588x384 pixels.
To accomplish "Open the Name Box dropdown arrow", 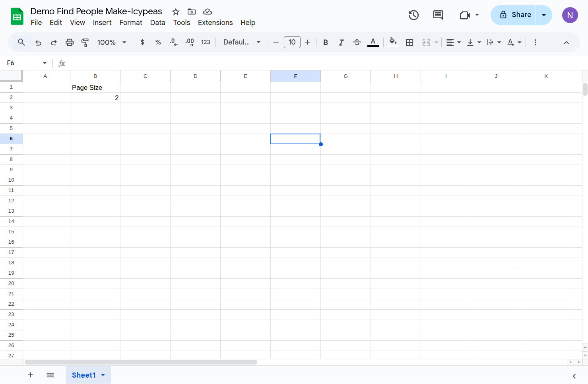I will [x=45, y=63].
